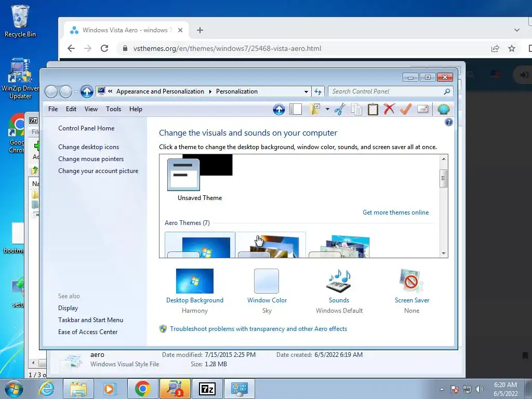Click the red X Delete icon
Image resolution: width=532 pixels, height=399 pixels.
389,109
